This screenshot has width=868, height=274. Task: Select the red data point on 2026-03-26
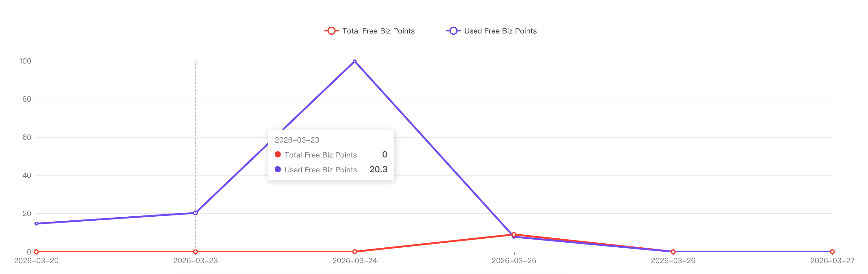673,252
